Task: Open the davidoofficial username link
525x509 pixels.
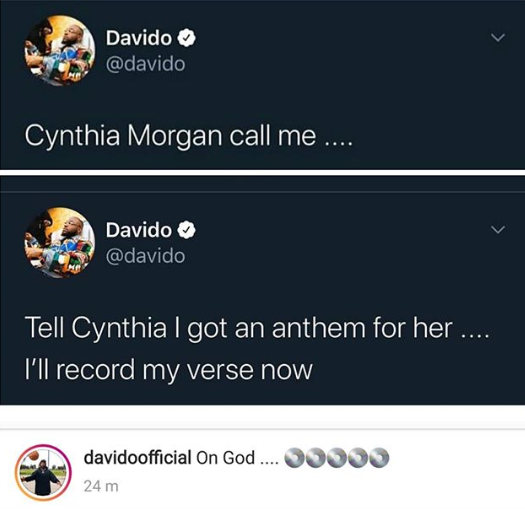Action: pos(138,457)
